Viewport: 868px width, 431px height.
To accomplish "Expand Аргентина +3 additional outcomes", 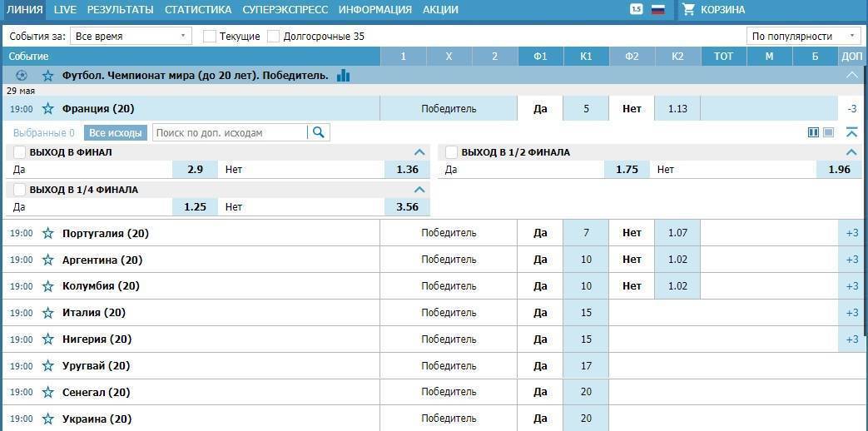I will tap(851, 260).
